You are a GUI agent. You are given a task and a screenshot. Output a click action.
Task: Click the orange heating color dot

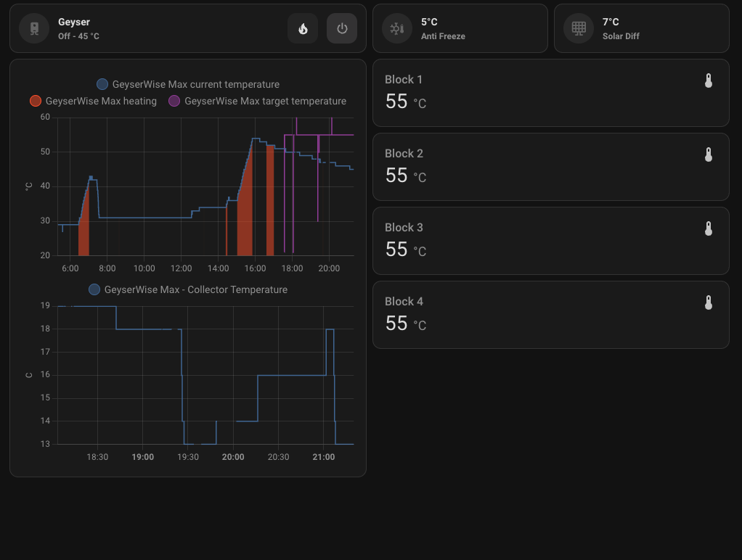tap(36, 101)
